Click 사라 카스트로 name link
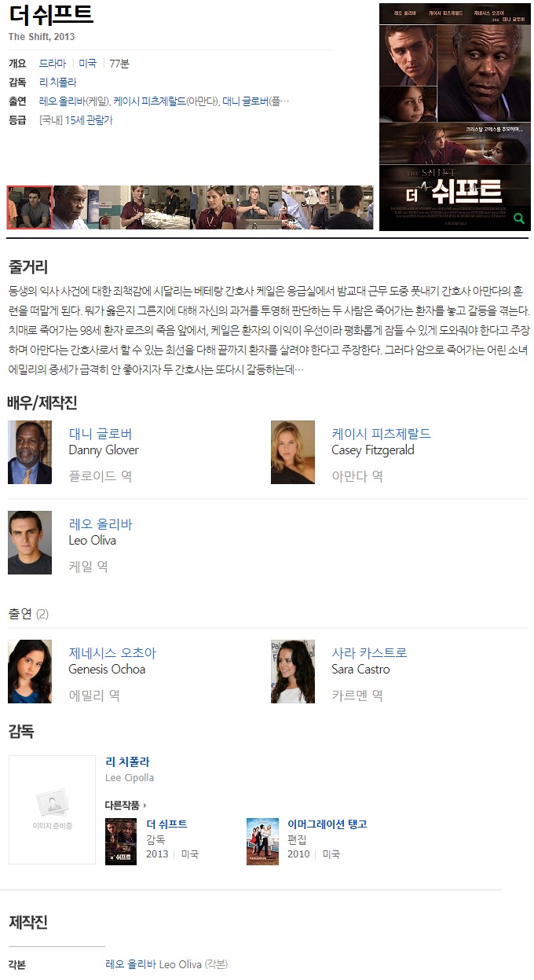534x980 pixels. click(369, 653)
